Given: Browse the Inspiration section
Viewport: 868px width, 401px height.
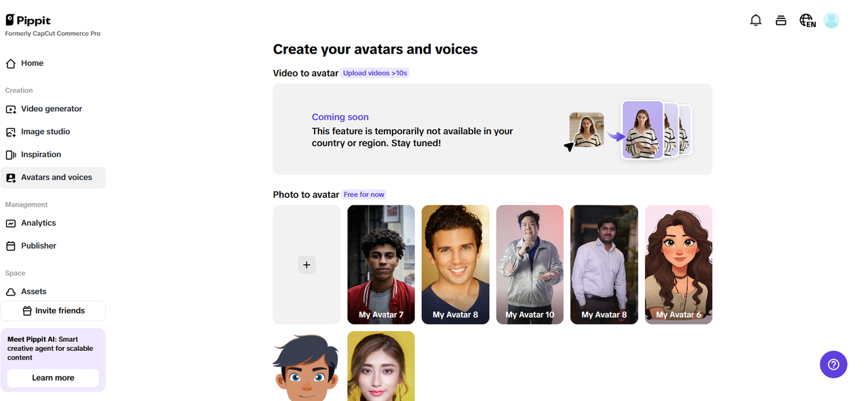Looking at the screenshot, I should [x=41, y=154].
